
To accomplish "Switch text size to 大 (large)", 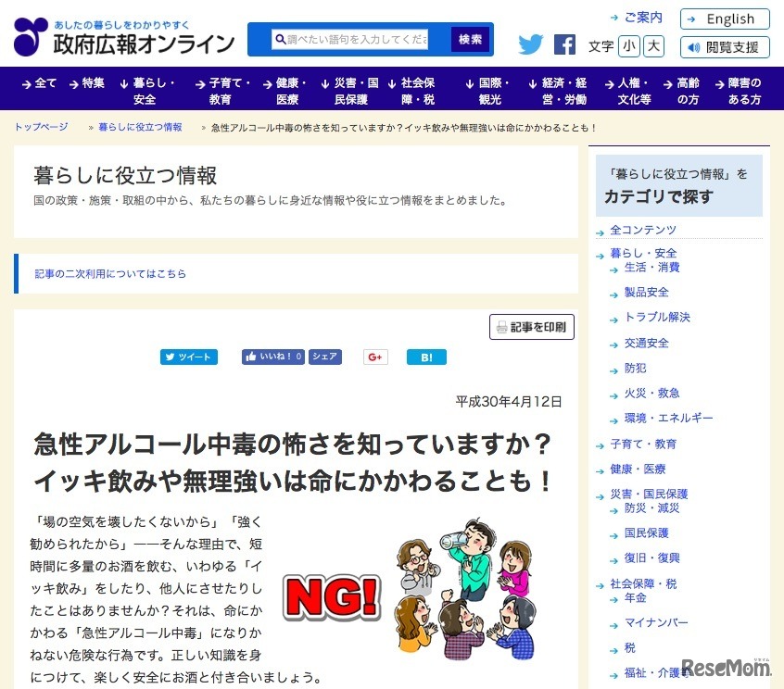I will coord(653,44).
